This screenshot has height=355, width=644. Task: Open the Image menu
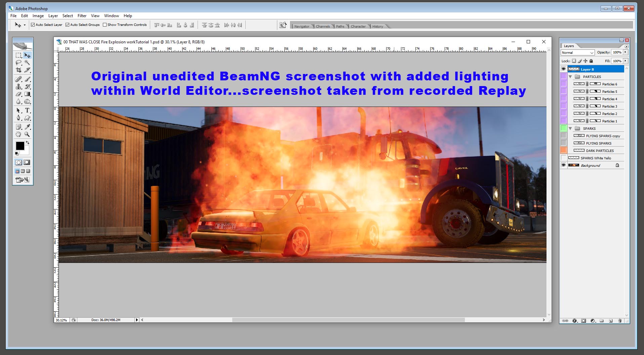pyautogui.click(x=38, y=16)
